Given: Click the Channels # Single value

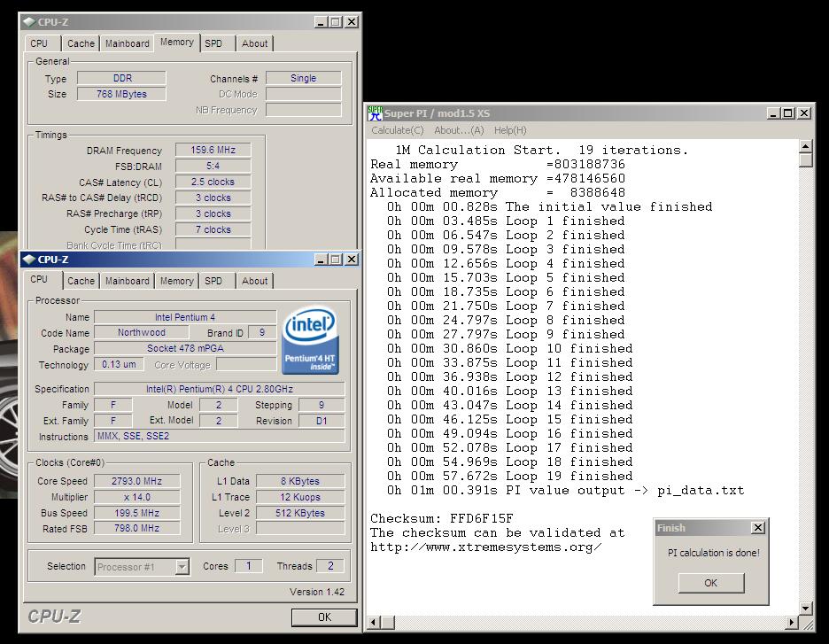Looking at the screenshot, I should coord(304,78).
